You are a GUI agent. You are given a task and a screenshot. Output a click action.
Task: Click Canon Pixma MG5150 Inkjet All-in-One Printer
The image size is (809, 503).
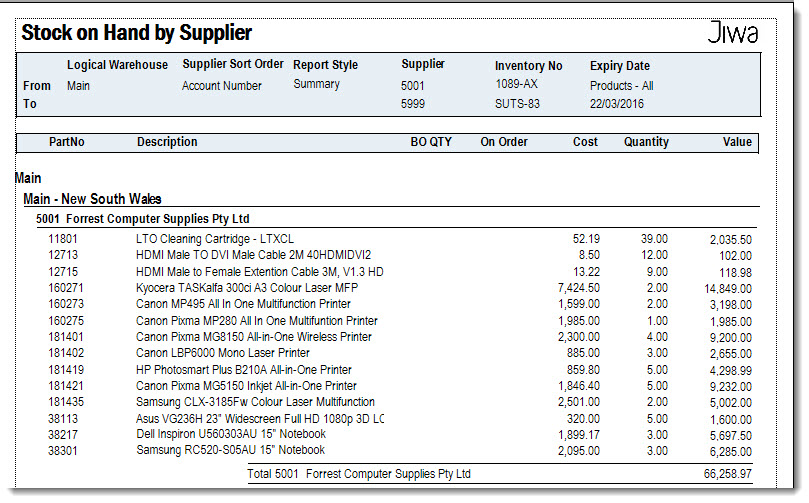tap(246, 386)
